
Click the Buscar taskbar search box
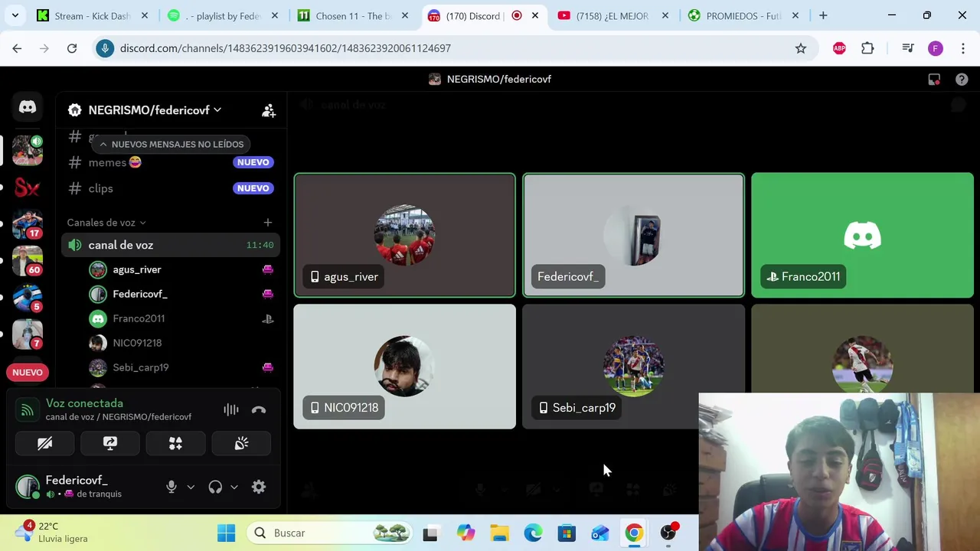[329, 533]
